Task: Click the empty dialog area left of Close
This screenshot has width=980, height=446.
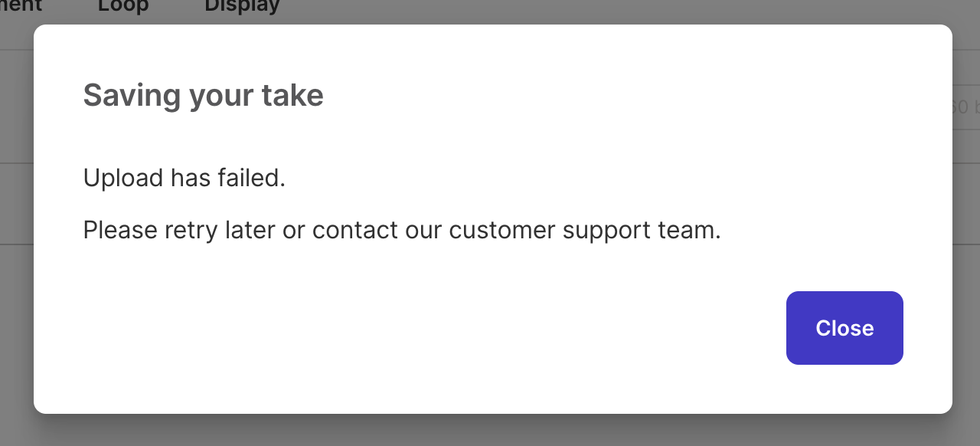Action: 459,328
